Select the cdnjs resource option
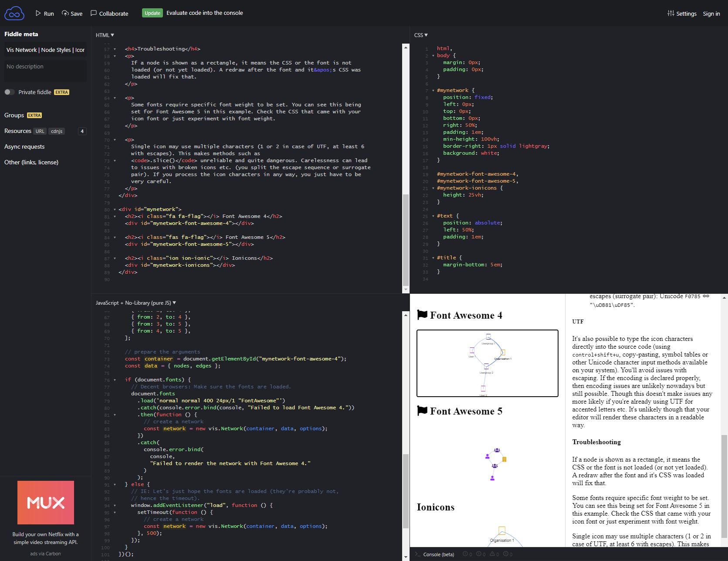 pyautogui.click(x=57, y=131)
